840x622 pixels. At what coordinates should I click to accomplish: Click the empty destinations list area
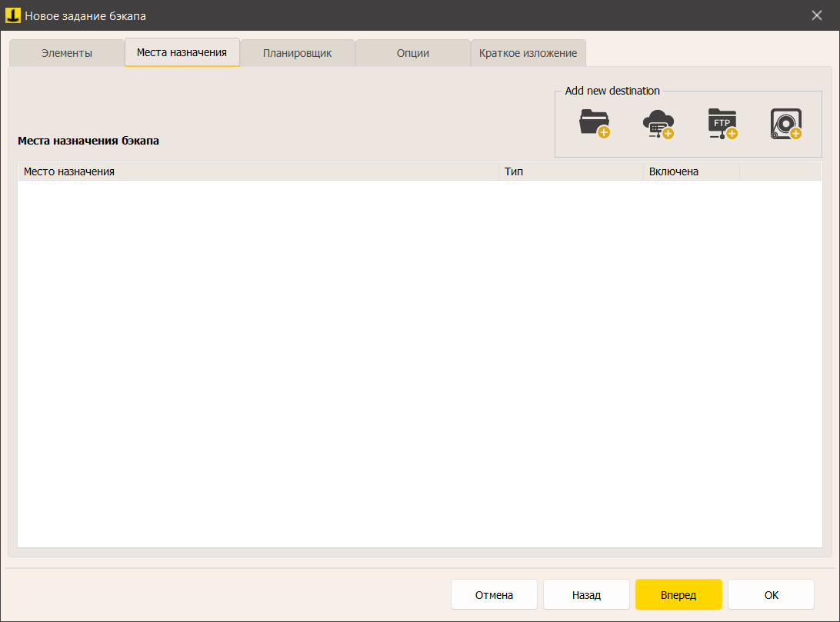click(419, 363)
